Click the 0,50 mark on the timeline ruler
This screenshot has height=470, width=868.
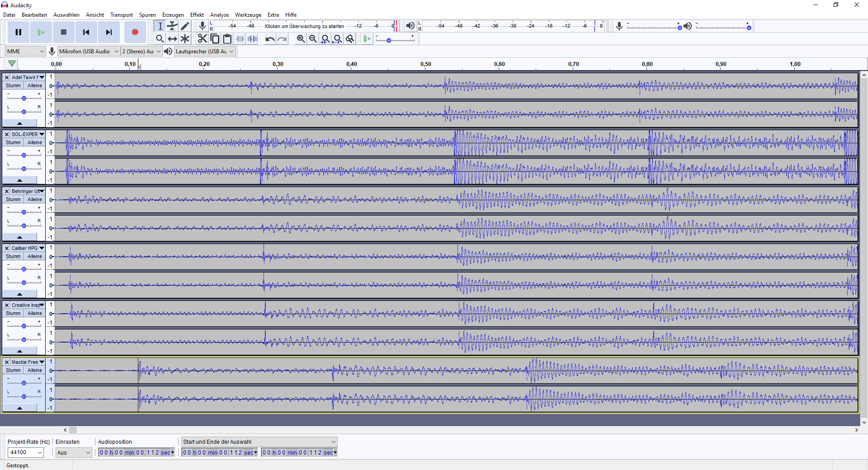[x=425, y=64]
